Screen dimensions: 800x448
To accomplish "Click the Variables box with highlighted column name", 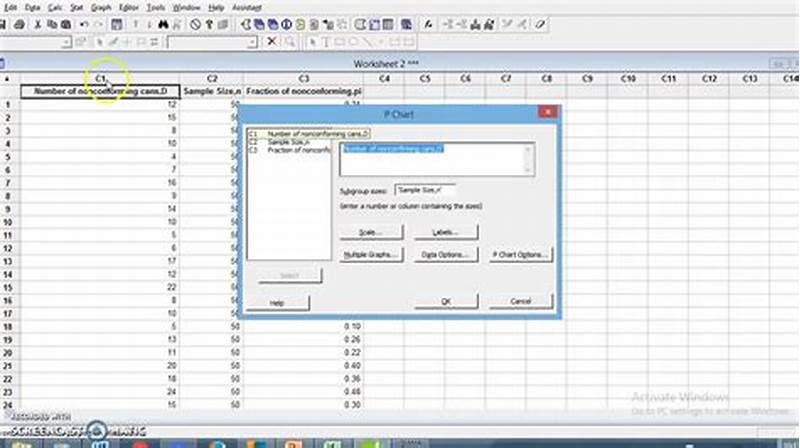I will pyautogui.click(x=437, y=160).
